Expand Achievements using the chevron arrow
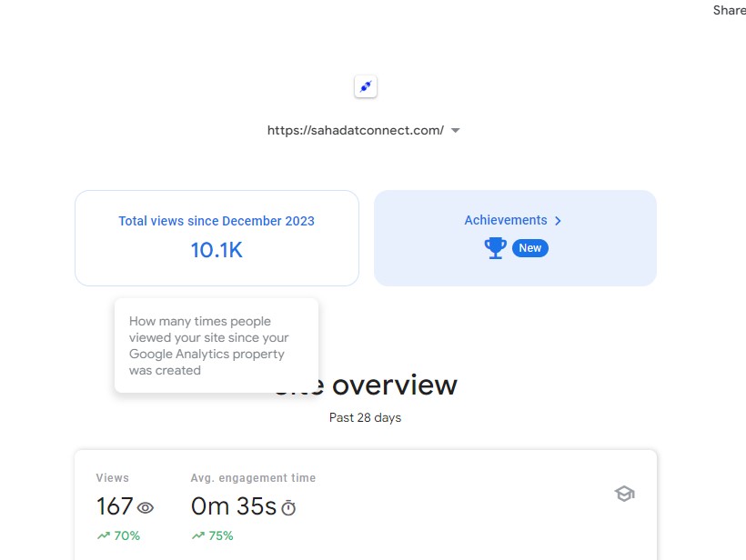 point(558,221)
